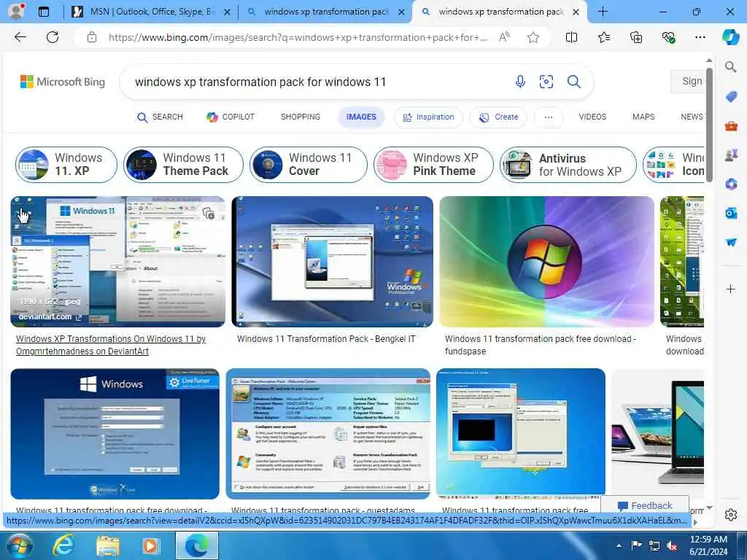This screenshot has height=560, width=747.
Task: Open the Feedback button
Action: point(645,505)
